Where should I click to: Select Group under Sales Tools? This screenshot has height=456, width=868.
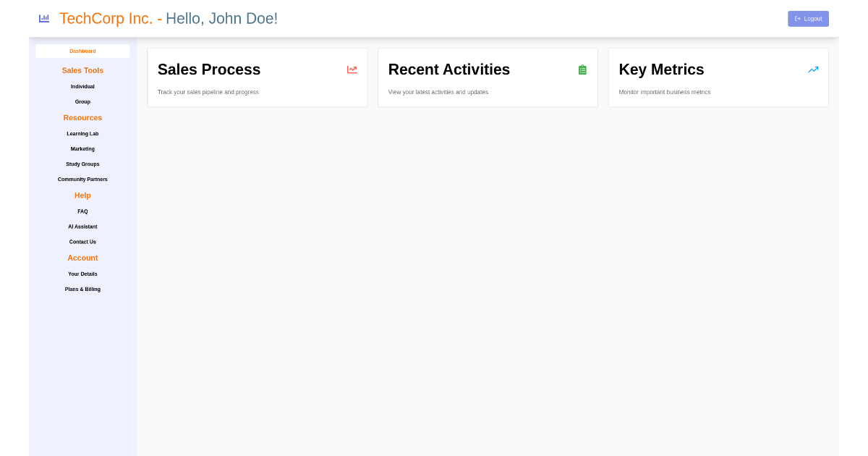[82, 102]
